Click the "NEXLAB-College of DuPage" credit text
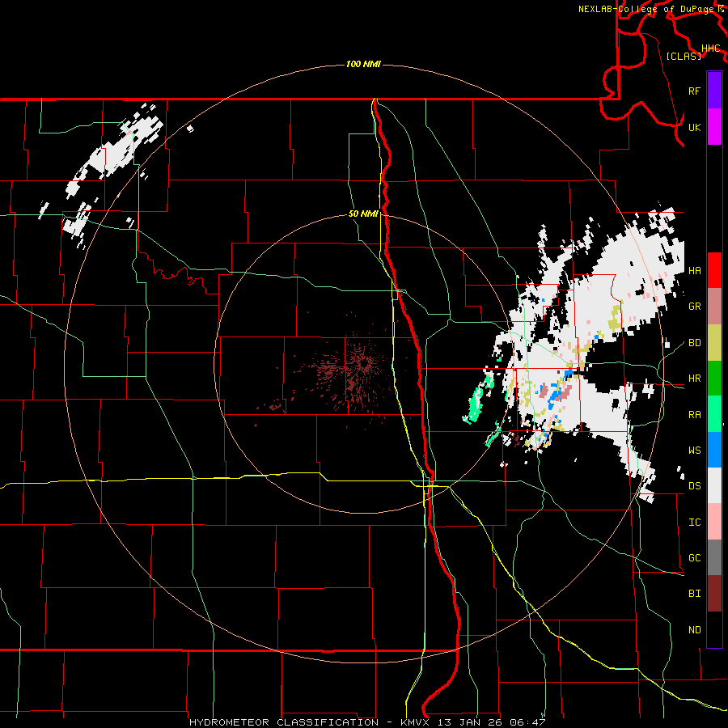The image size is (728, 728). pyautogui.click(x=645, y=9)
